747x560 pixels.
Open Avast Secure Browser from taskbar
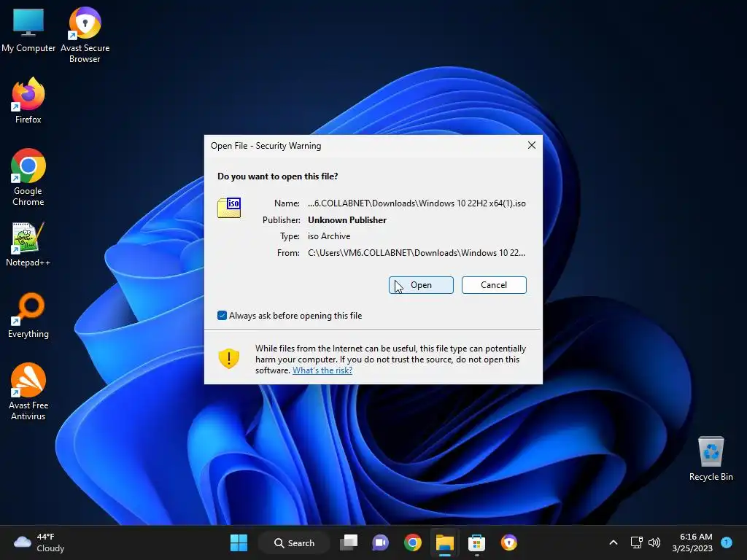point(508,542)
